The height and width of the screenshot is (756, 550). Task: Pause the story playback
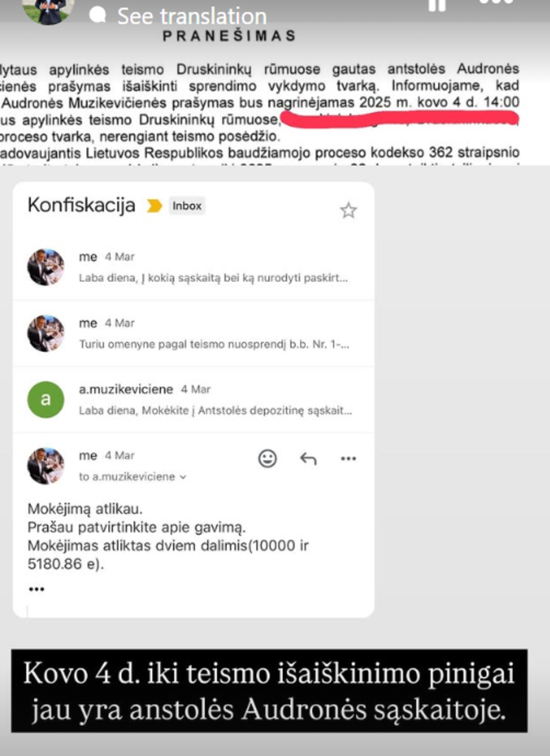(437, 4)
